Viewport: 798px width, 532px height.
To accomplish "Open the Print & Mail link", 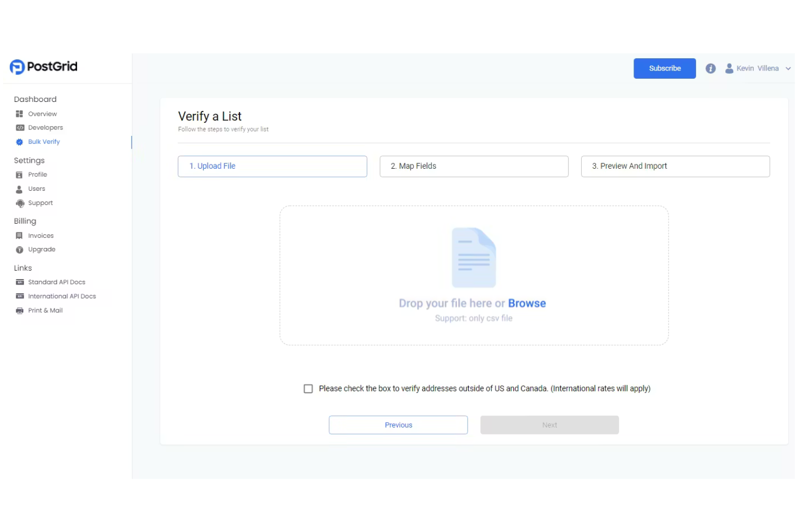I will click(x=45, y=310).
